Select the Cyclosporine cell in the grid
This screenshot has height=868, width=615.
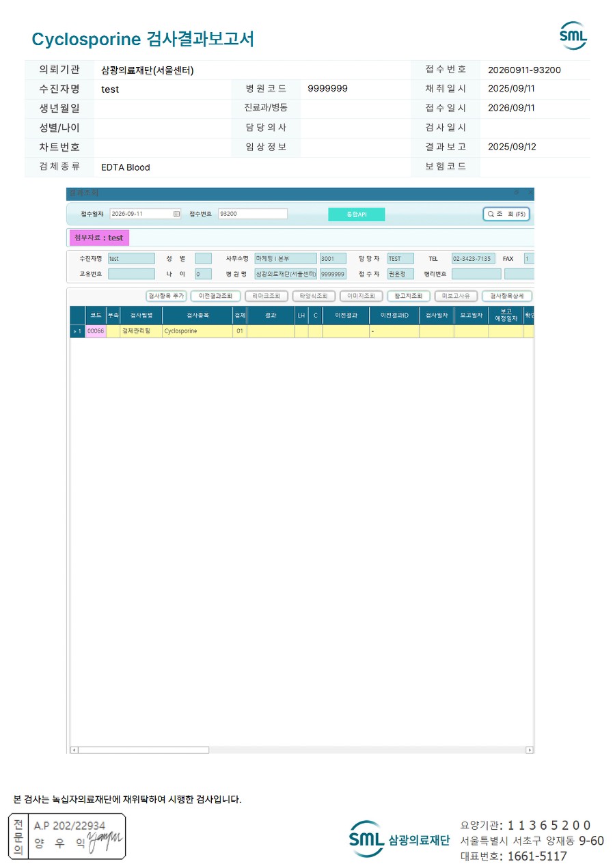197,331
